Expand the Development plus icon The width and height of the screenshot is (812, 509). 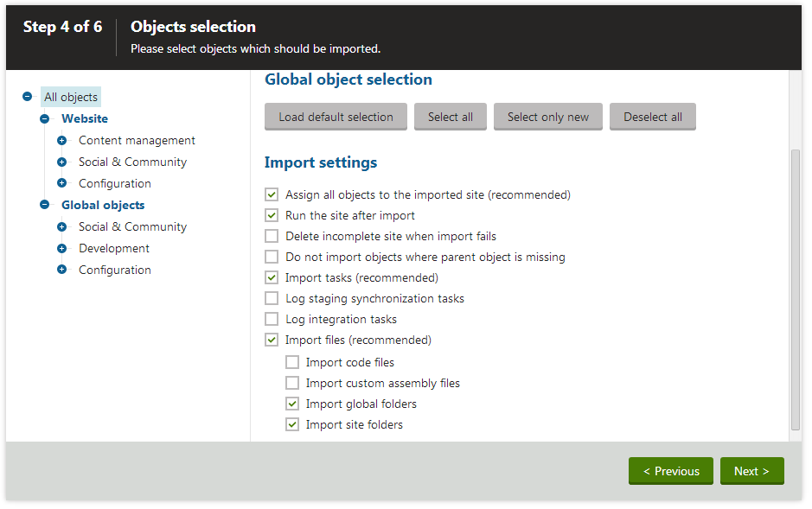(61, 248)
